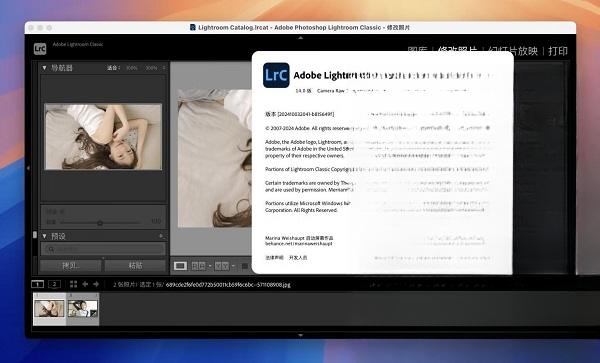Select R|A reference view icon
600x363 pixels.
point(198,265)
